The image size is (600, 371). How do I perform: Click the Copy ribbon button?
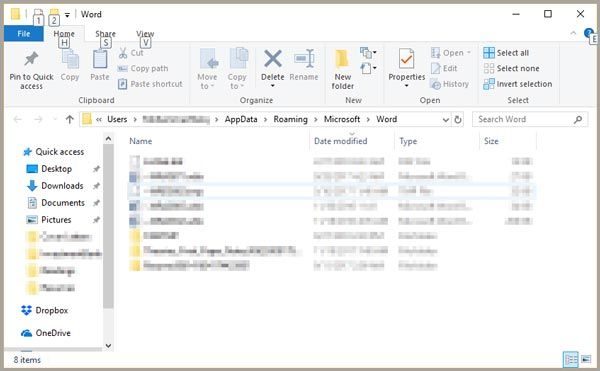click(x=70, y=65)
